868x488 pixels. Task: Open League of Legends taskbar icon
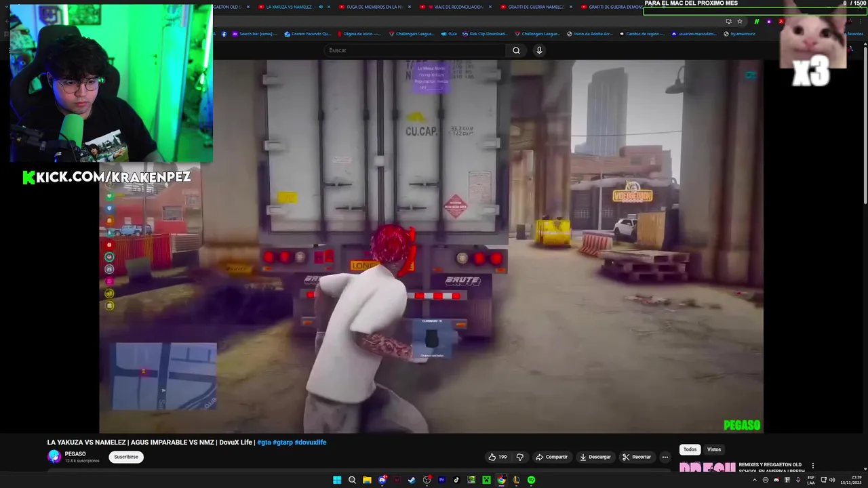pyautogui.click(x=516, y=480)
